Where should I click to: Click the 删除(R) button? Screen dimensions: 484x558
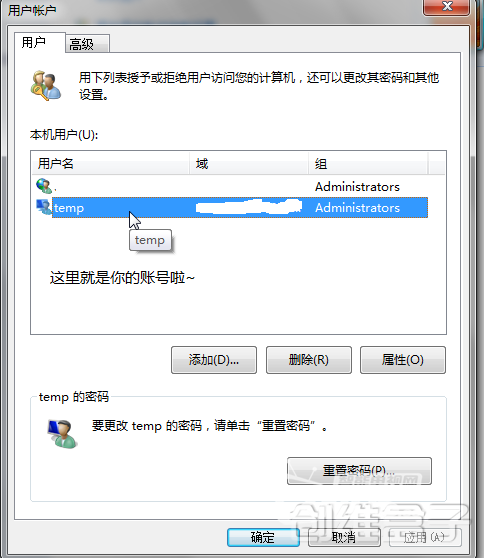(x=309, y=360)
